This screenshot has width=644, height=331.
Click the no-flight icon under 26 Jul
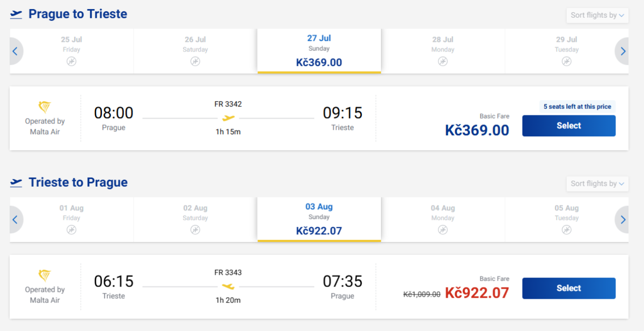pos(195,62)
